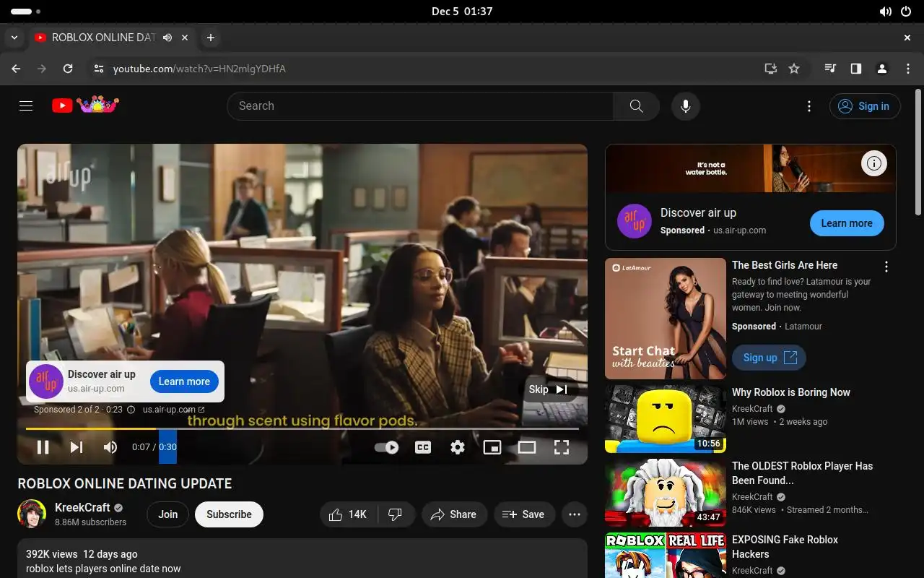
Task: Reload the page
Action: [x=68, y=69]
